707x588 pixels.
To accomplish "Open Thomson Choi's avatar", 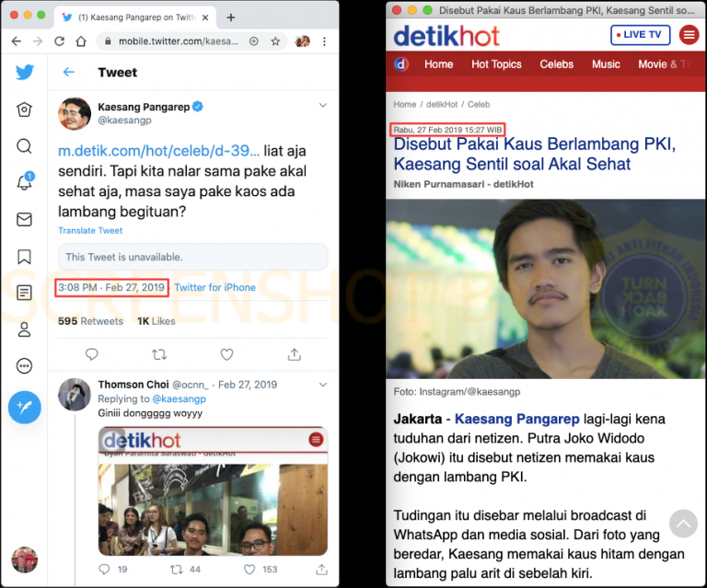I will [75, 395].
